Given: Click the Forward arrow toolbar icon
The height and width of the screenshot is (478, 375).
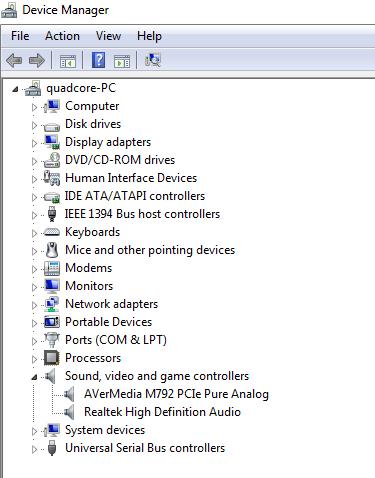Looking at the screenshot, I should pyautogui.click(x=37, y=61).
